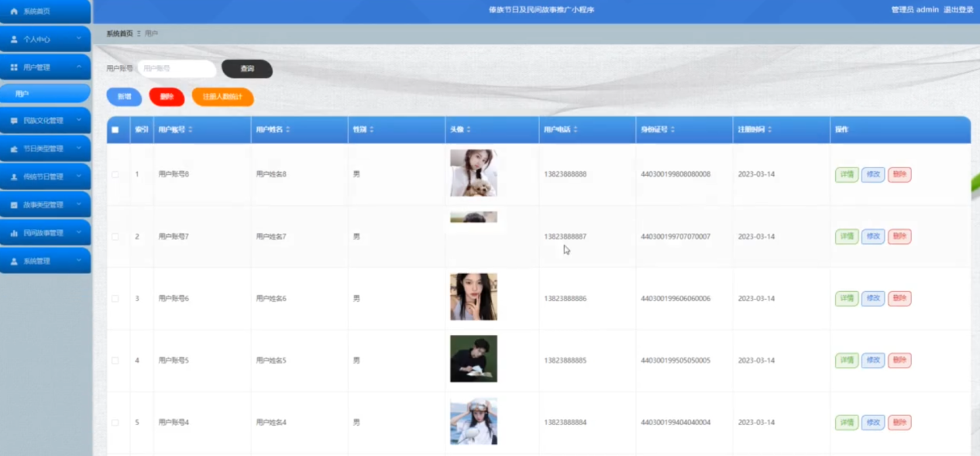Click 删除 for row 用户账号4

[x=899, y=423]
